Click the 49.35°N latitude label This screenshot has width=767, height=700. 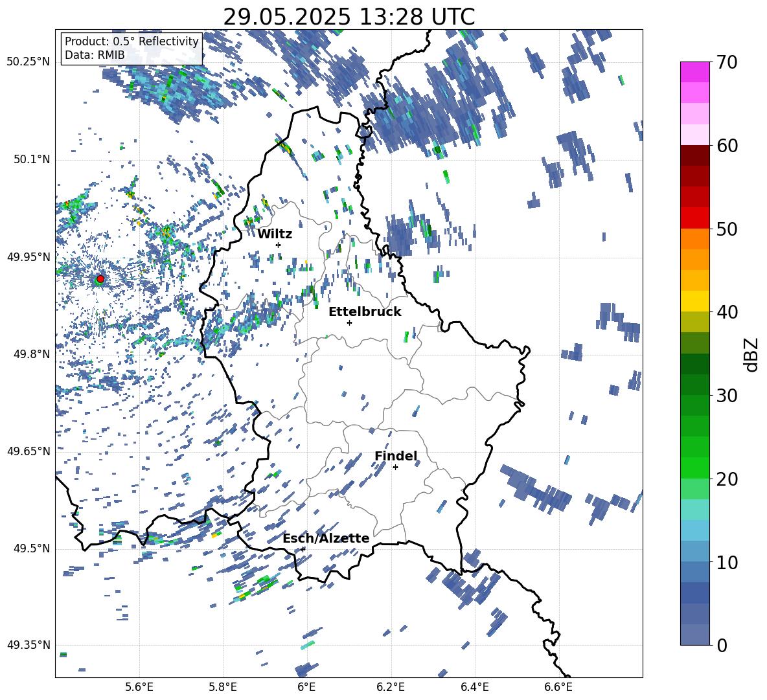coord(29,645)
